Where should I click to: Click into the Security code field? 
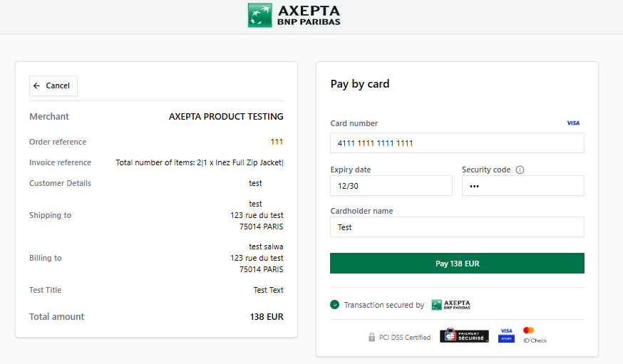(522, 186)
